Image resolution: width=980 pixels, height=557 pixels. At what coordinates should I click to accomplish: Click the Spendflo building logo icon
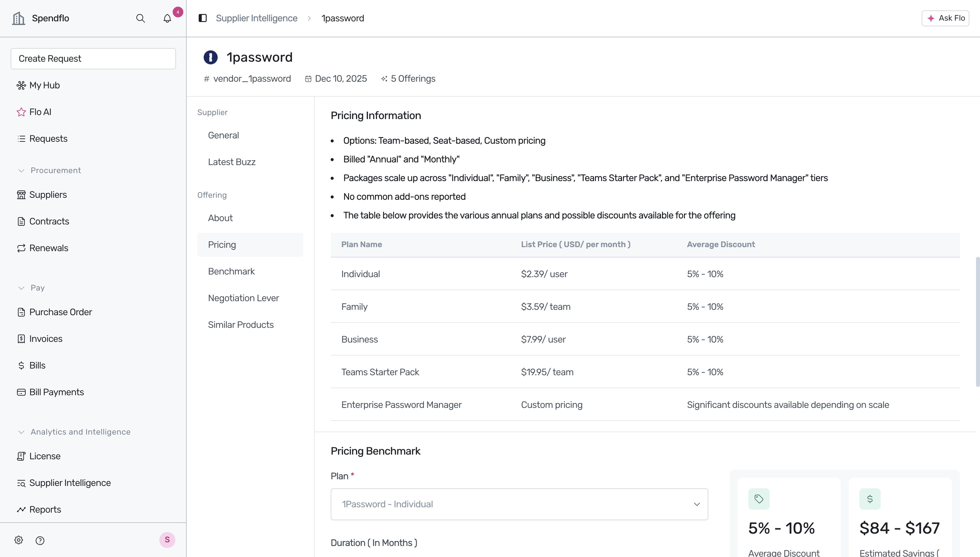pos(18,18)
